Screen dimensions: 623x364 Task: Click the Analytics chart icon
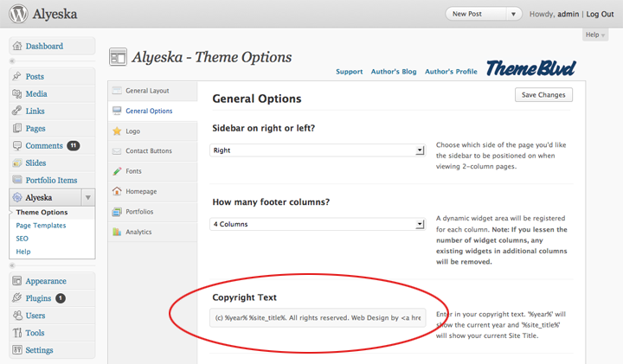[117, 232]
